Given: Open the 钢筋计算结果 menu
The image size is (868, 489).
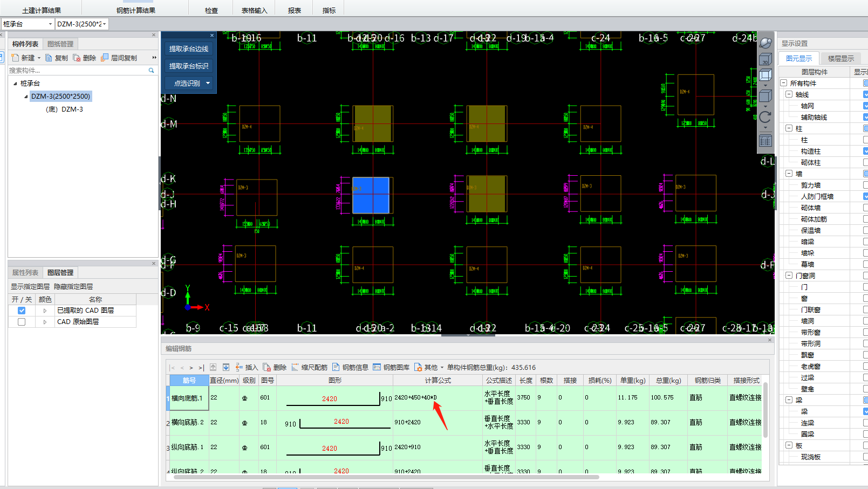Looking at the screenshot, I should [136, 10].
